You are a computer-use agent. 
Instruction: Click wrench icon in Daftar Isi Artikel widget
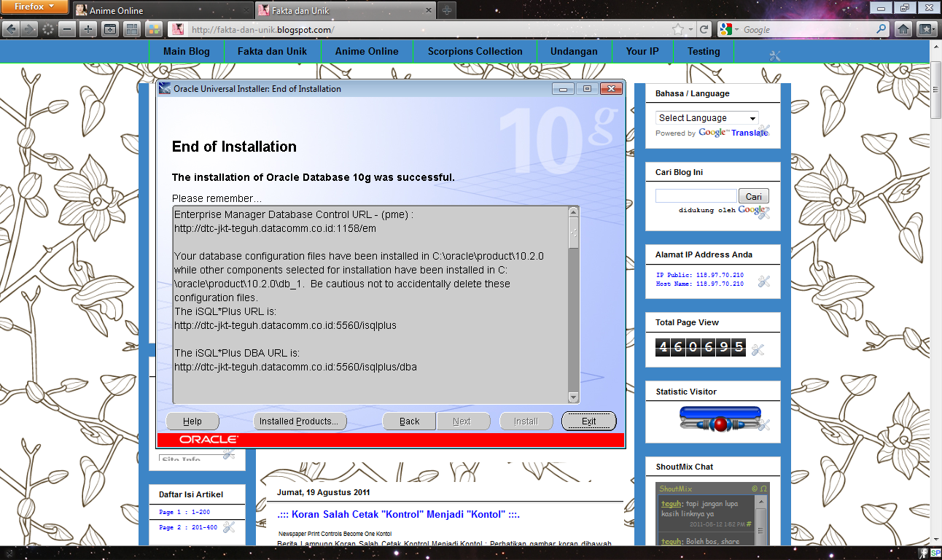(x=228, y=527)
